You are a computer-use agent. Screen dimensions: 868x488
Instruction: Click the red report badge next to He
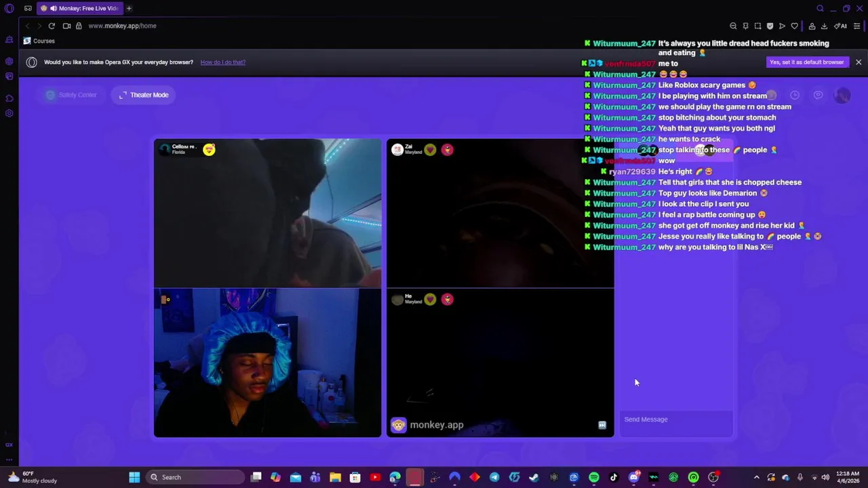447,299
